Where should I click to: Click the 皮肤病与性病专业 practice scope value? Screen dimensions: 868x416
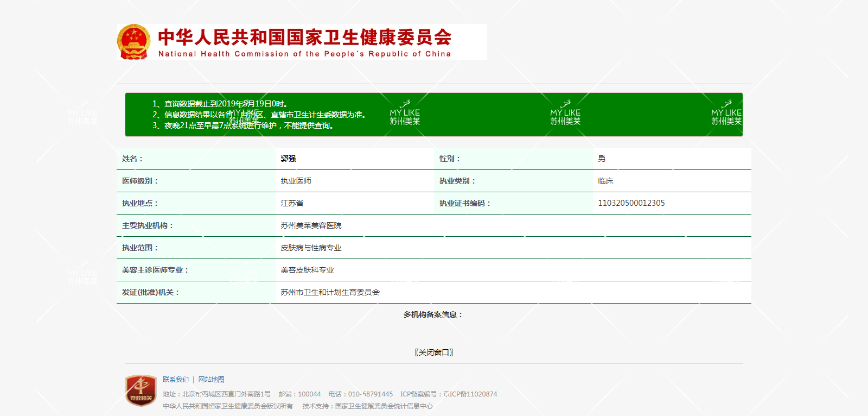(x=311, y=248)
